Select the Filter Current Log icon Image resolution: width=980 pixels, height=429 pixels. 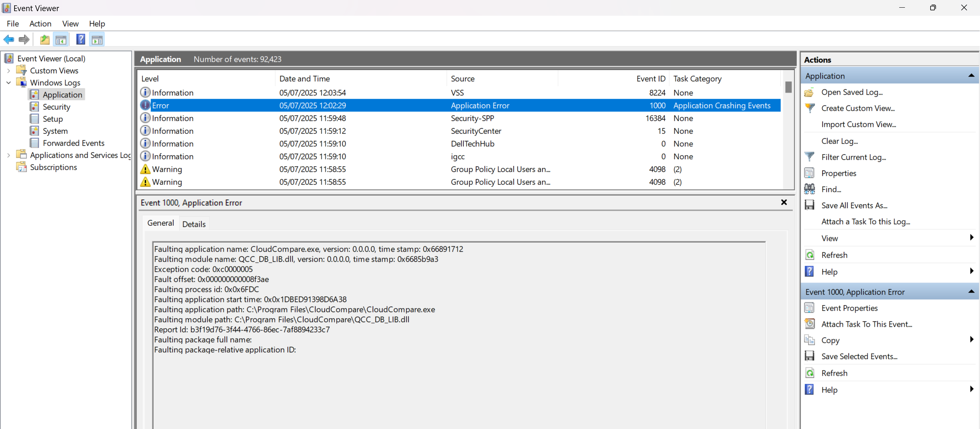[810, 157]
